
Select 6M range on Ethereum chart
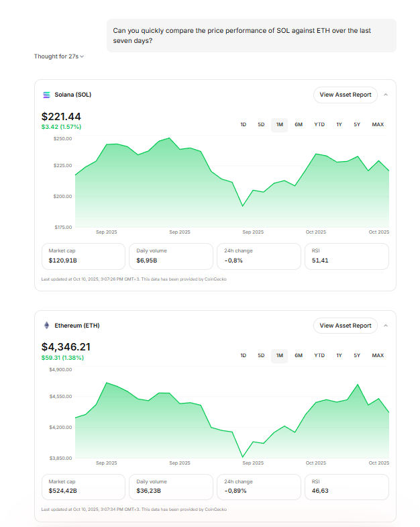pos(299,356)
